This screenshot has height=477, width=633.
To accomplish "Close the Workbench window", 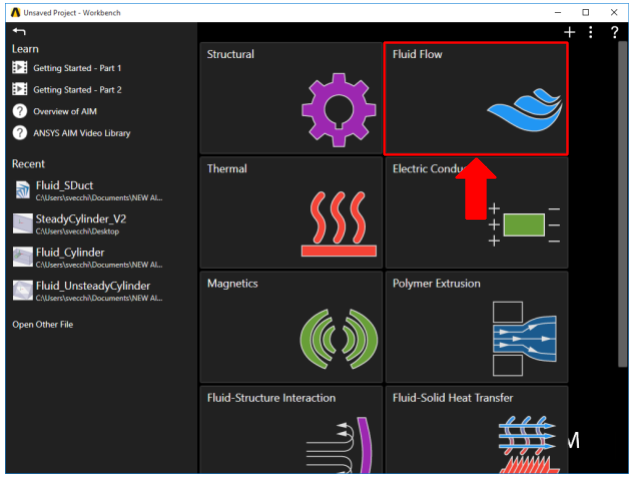I will pyautogui.click(x=614, y=13).
